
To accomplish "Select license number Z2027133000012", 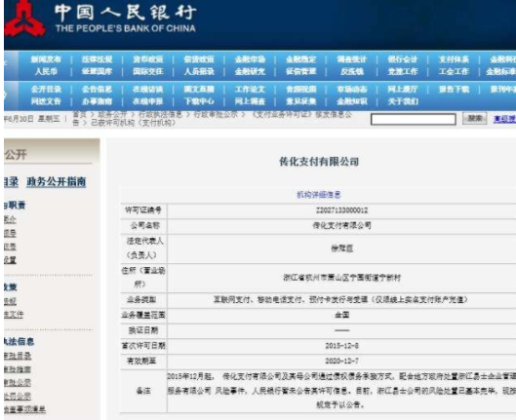I will click(341, 210).
